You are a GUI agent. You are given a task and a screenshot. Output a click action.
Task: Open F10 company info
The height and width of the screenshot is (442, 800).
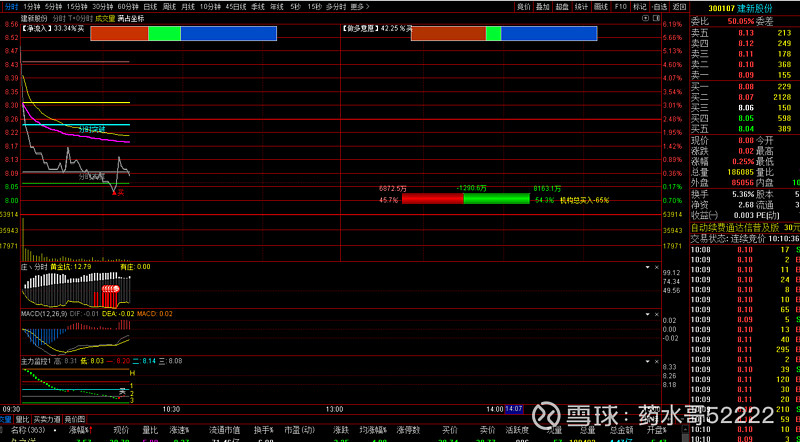[x=620, y=7]
